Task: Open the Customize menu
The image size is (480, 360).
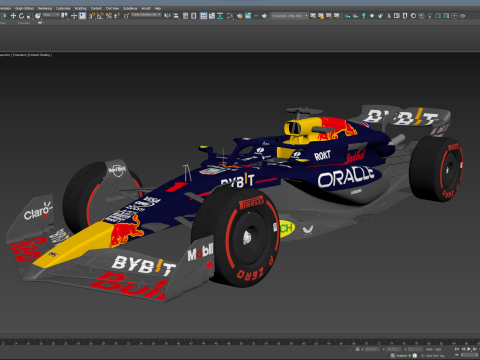Action: (63, 8)
